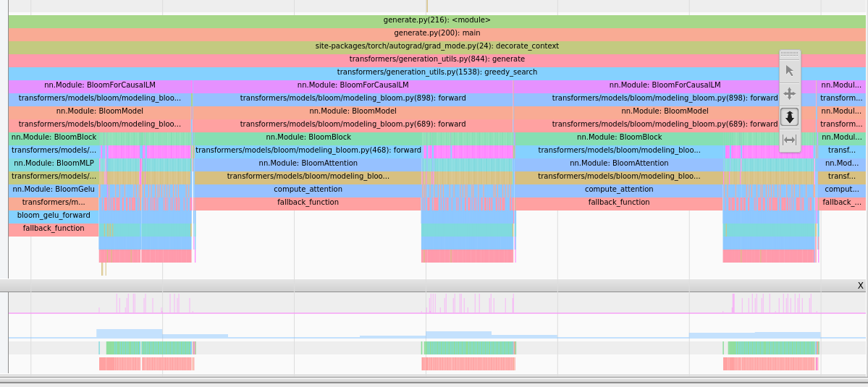
Task: Switch to the pan mode tool
Action: (x=790, y=93)
